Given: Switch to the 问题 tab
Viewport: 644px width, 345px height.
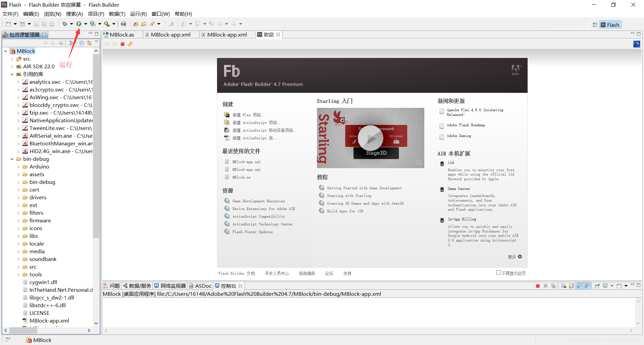Looking at the screenshot, I should 111,286.
